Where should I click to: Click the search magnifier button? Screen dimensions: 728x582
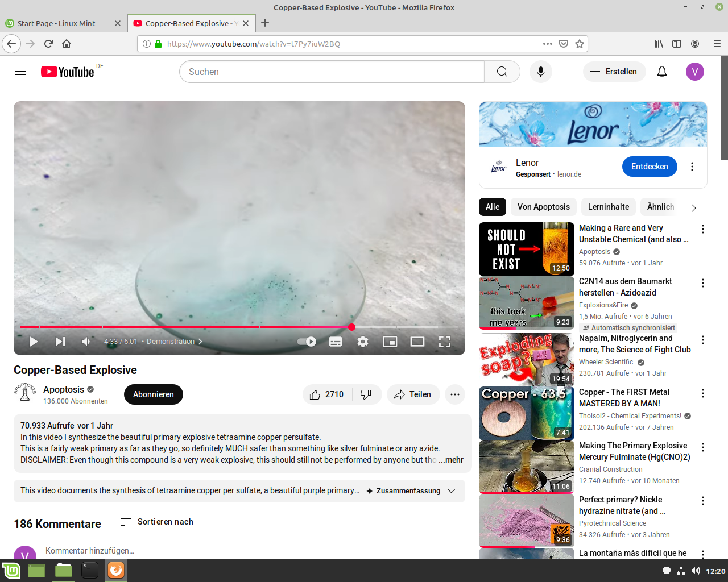tap(502, 72)
